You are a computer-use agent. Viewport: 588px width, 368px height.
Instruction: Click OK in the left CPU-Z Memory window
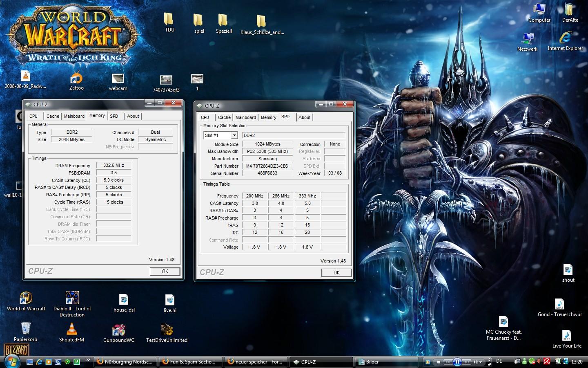(165, 272)
